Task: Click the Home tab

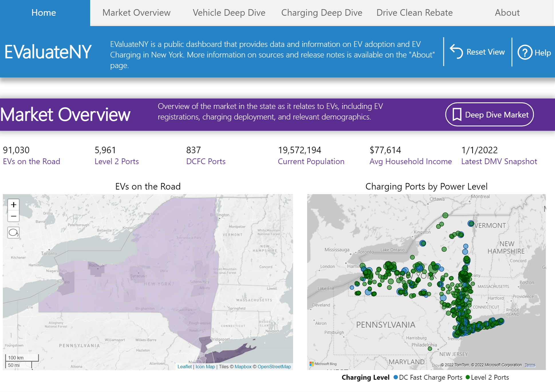Action: point(44,13)
